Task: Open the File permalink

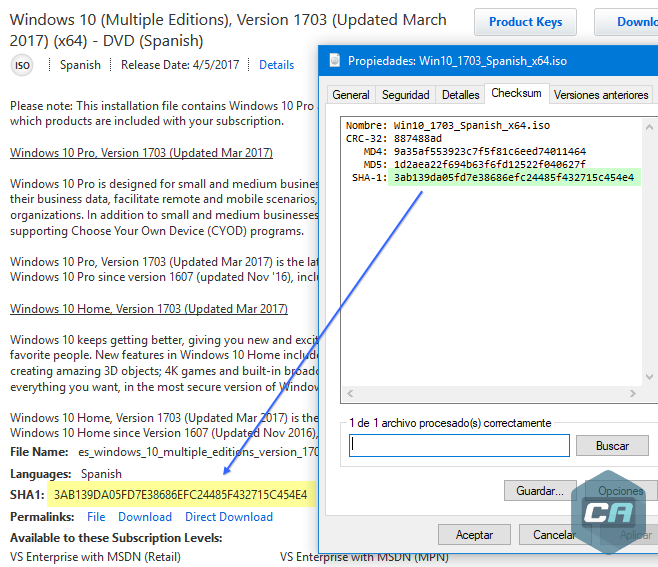Action: 96,517
